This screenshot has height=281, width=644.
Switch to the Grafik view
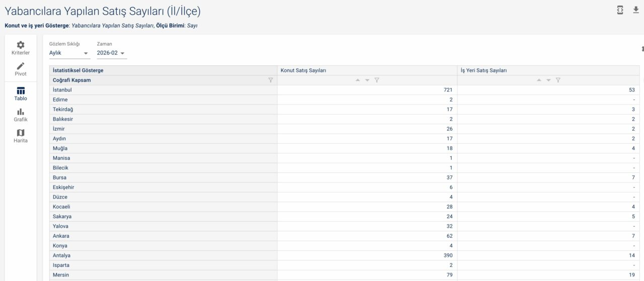[x=21, y=115]
